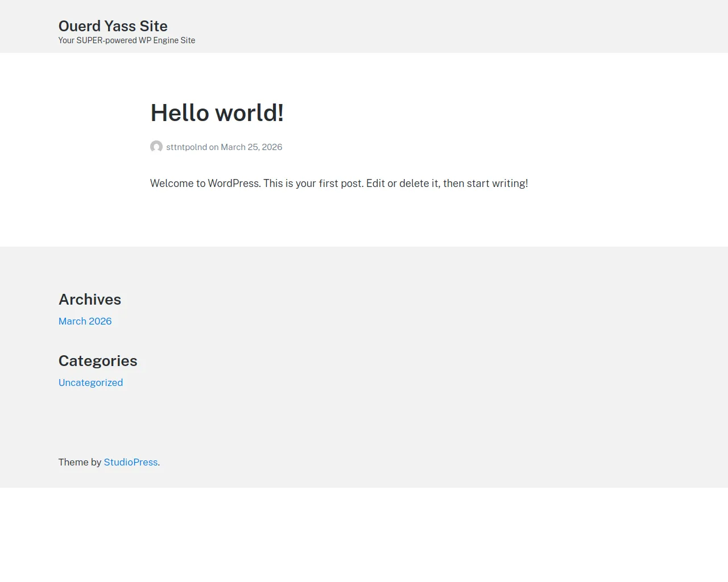Click the 'Theme by' footer text
This screenshot has height=582, width=728.
click(x=80, y=462)
